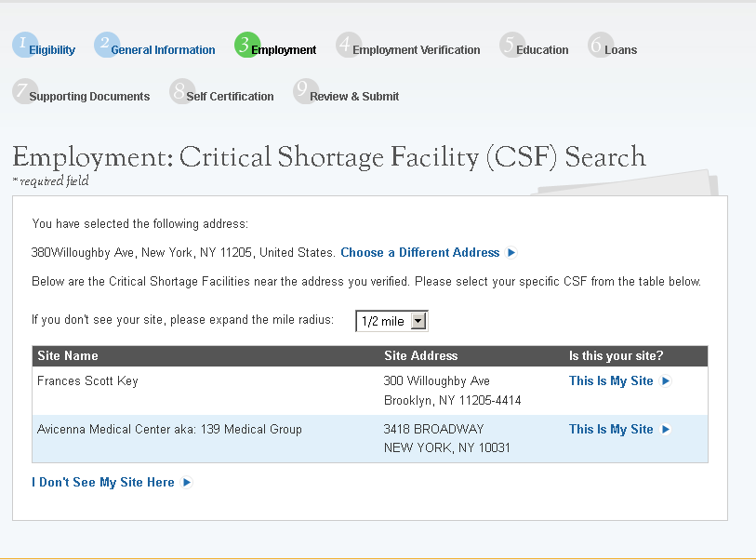756x560 pixels.
Task: Click the green step 3 Employment circle
Action: coord(246,45)
